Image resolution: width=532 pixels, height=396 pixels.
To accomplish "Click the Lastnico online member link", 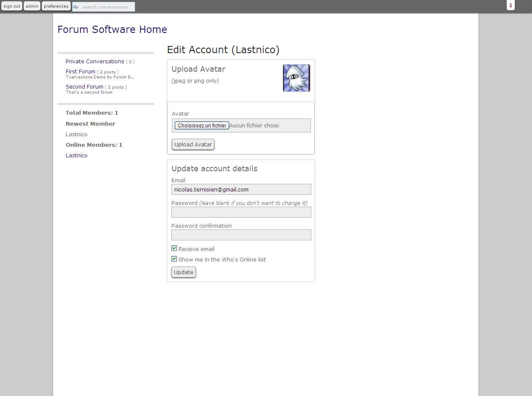I will [x=77, y=156].
